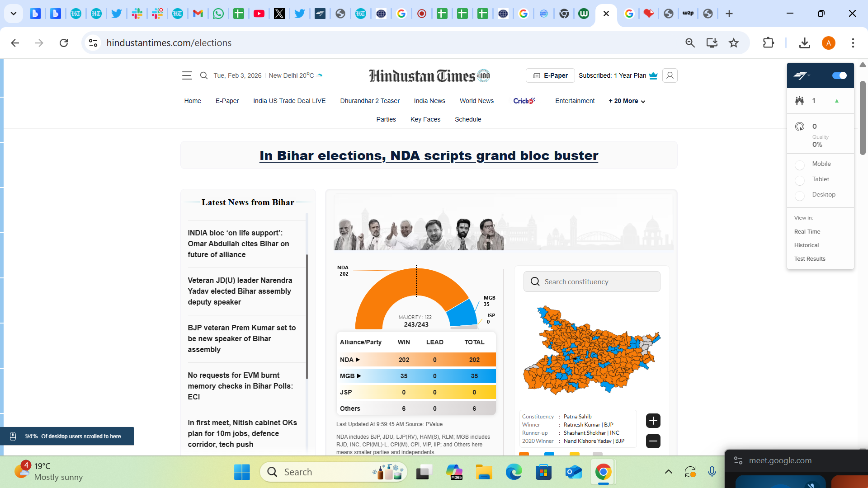Click the Hindustan Times 100 logo

coord(429,75)
